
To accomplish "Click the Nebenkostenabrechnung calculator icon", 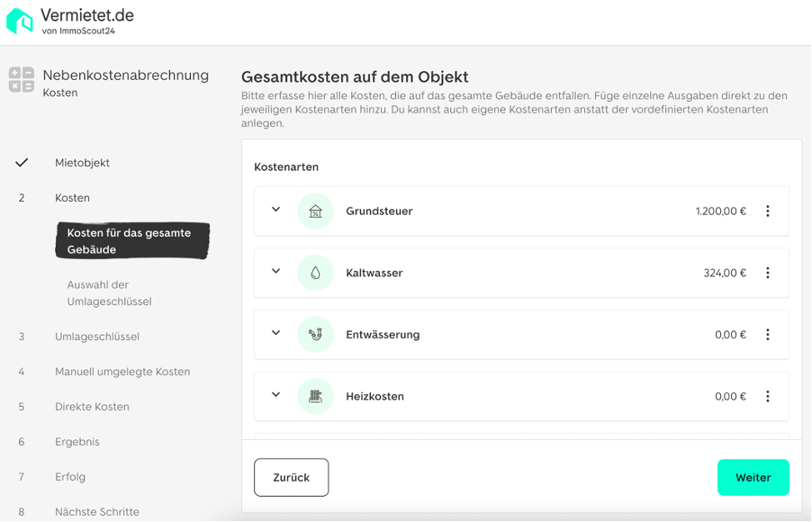I will tap(22, 80).
